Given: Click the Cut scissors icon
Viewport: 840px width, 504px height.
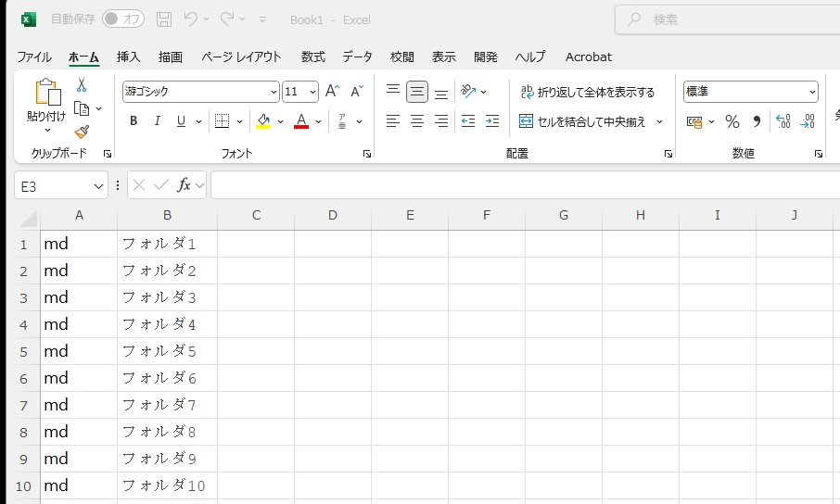Looking at the screenshot, I should click(x=82, y=85).
